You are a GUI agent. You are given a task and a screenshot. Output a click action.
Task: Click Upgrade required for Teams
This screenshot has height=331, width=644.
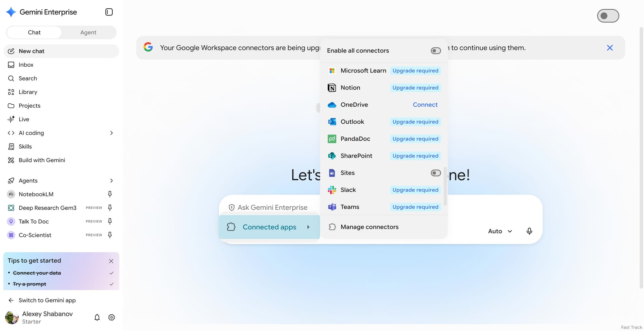415,207
